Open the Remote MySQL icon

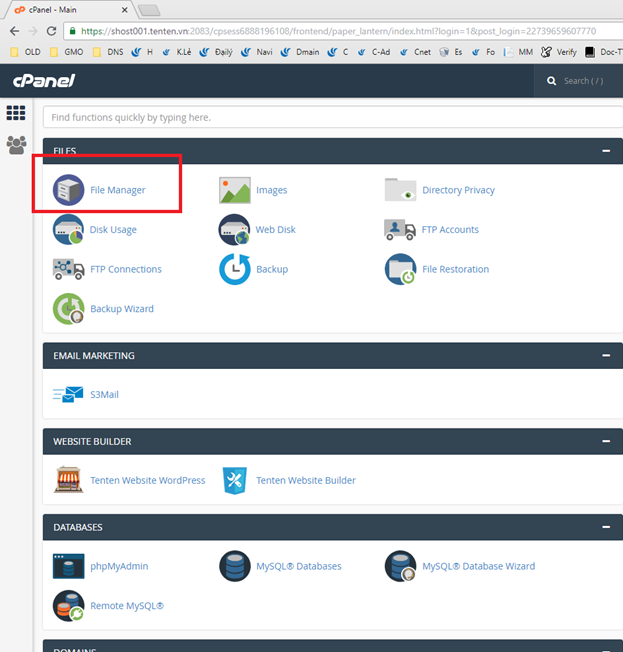[69, 605]
